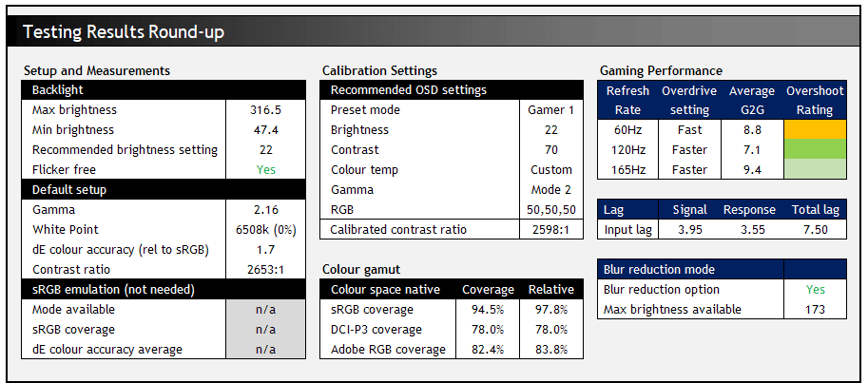Select the White Point value 6508k (0%)
The width and height of the screenshot is (868, 383).
265,230
